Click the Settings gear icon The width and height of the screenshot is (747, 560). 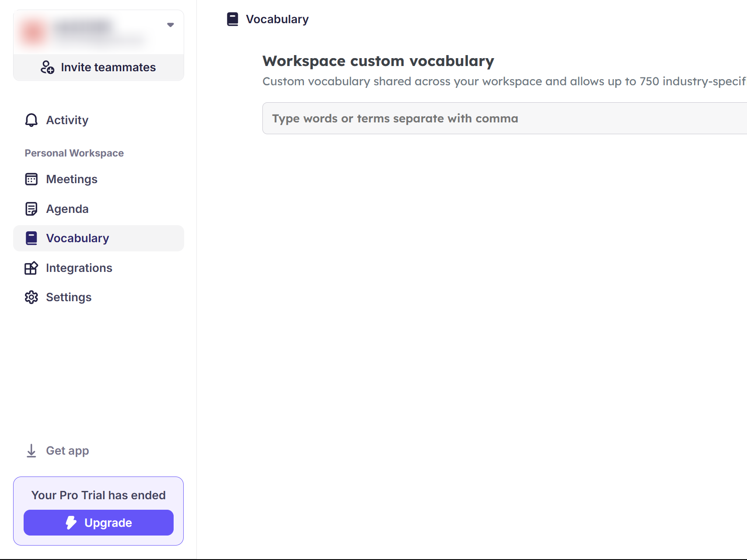(31, 297)
